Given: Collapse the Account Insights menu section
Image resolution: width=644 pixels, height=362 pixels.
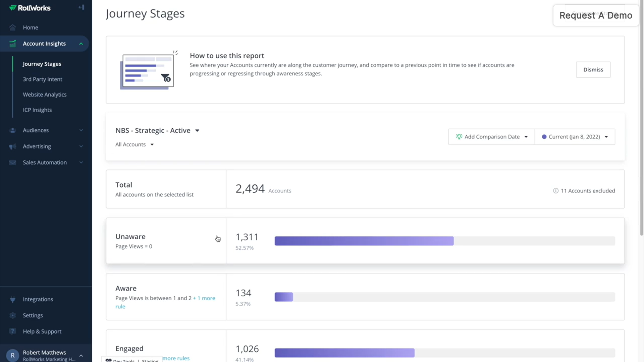Looking at the screenshot, I should [81, 44].
